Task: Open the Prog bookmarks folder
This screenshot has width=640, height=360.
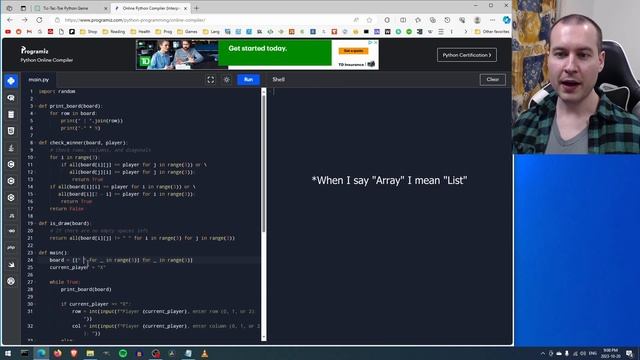Action: point(164,31)
